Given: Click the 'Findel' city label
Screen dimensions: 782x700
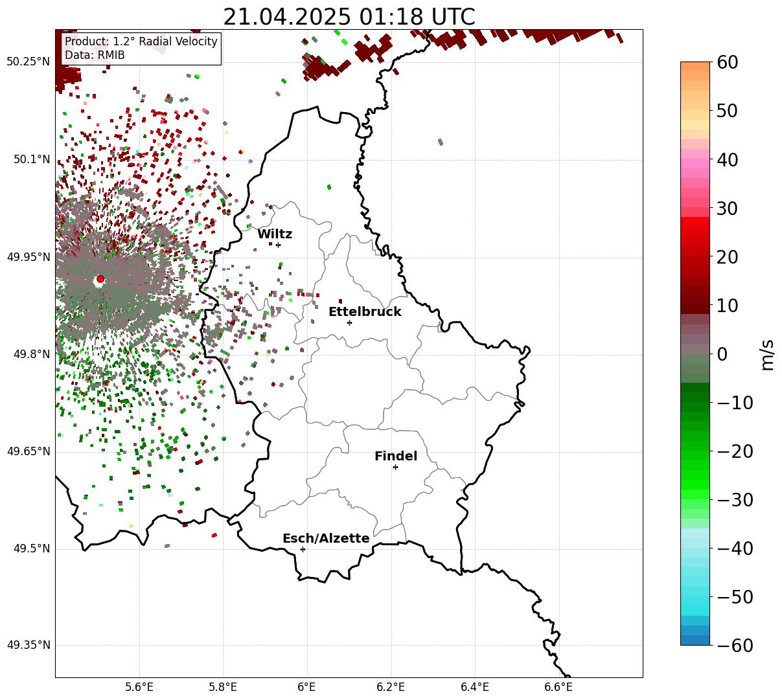Looking at the screenshot, I should [x=396, y=457].
